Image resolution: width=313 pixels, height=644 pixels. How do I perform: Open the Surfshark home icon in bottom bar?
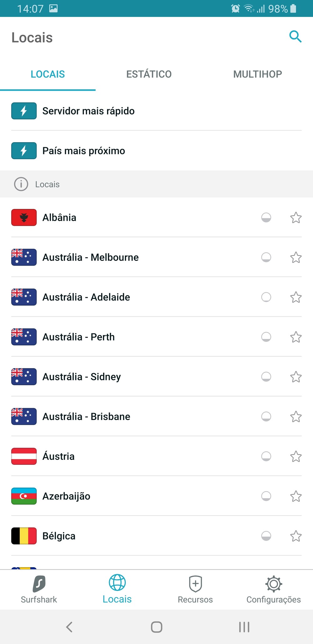39,584
